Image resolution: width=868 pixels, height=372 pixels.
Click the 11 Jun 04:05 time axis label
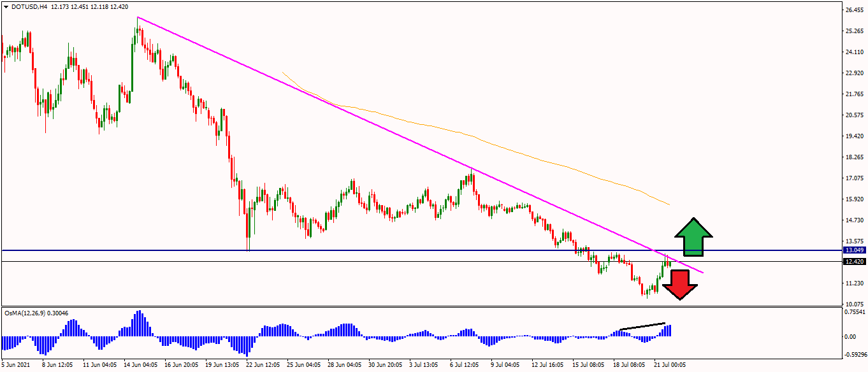100,366
